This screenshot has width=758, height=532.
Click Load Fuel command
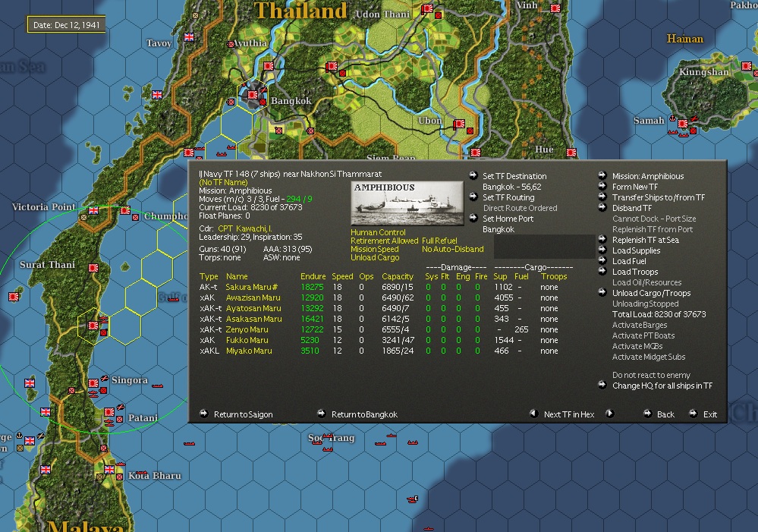pyautogui.click(x=629, y=261)
